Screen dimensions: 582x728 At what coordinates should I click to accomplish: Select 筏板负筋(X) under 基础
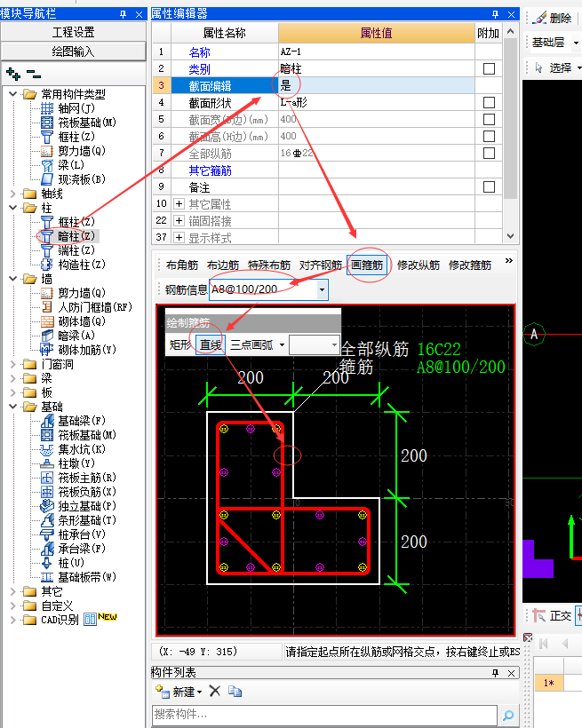87,492
